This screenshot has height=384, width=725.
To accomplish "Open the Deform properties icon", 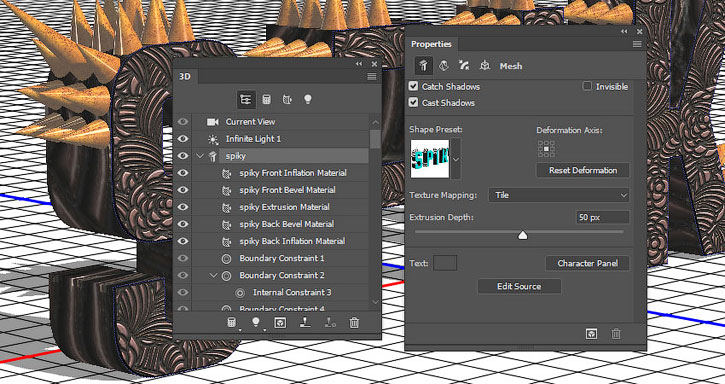I will click(444, 66).
